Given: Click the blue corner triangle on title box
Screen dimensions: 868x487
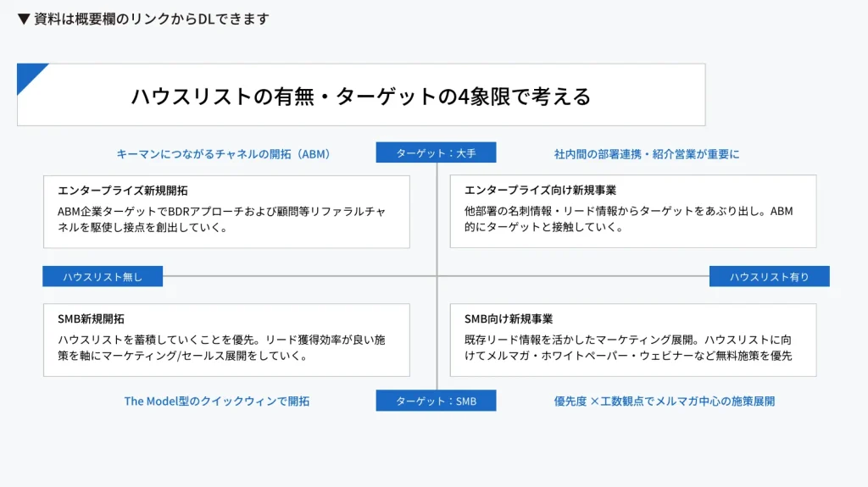Looking at the screenshot, I should (28, 74).
